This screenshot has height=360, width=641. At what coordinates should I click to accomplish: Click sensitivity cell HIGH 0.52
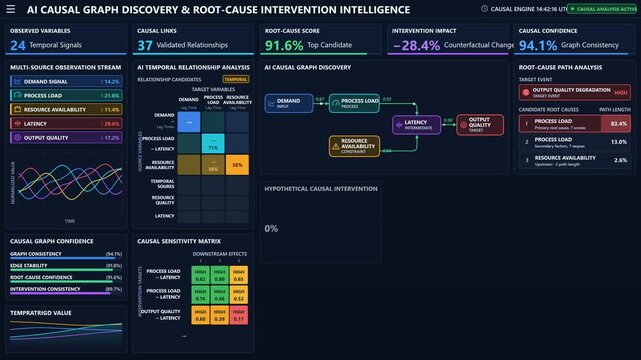click(x=239, y=295)
